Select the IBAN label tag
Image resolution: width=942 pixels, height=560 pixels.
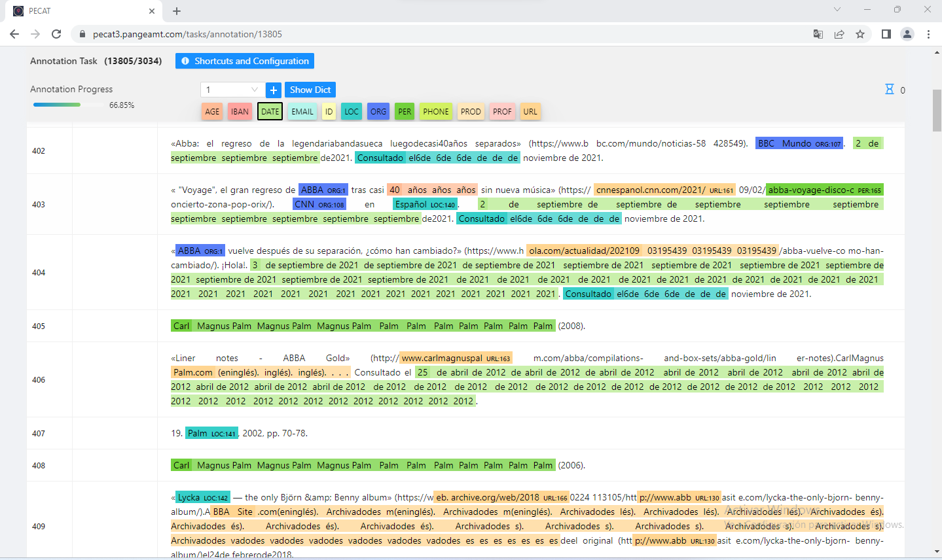click(240, 112)
